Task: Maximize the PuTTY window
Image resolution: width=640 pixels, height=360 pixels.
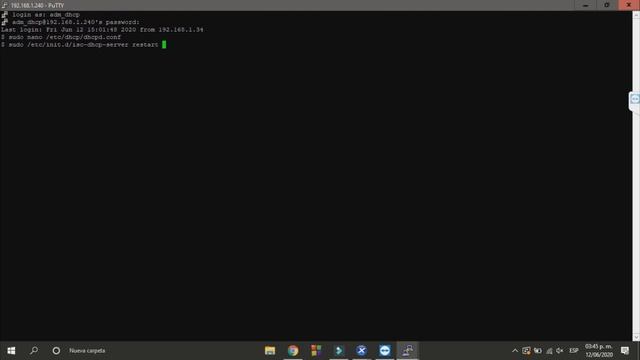Action: (x=607, y=5)
